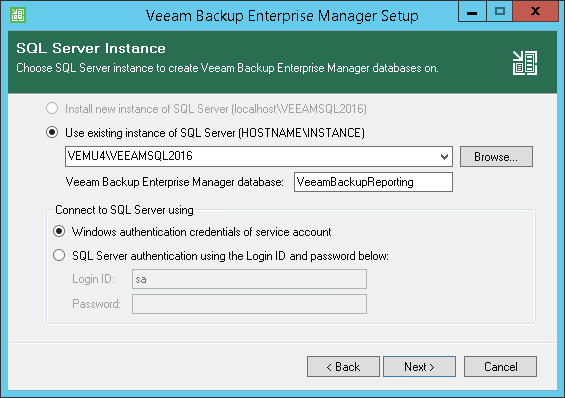
Task: Go to previous step with Back button
Action: pyautogui.click(x=343, y=367)
